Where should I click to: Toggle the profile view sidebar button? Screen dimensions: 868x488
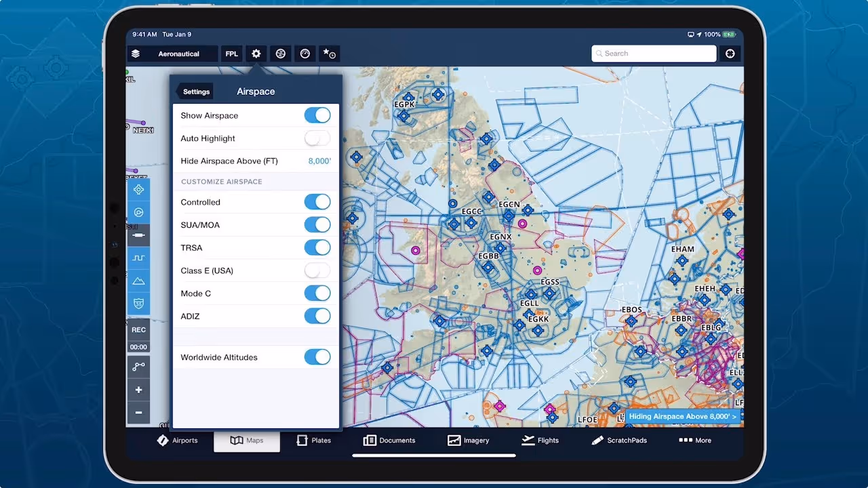pos(139,258)
